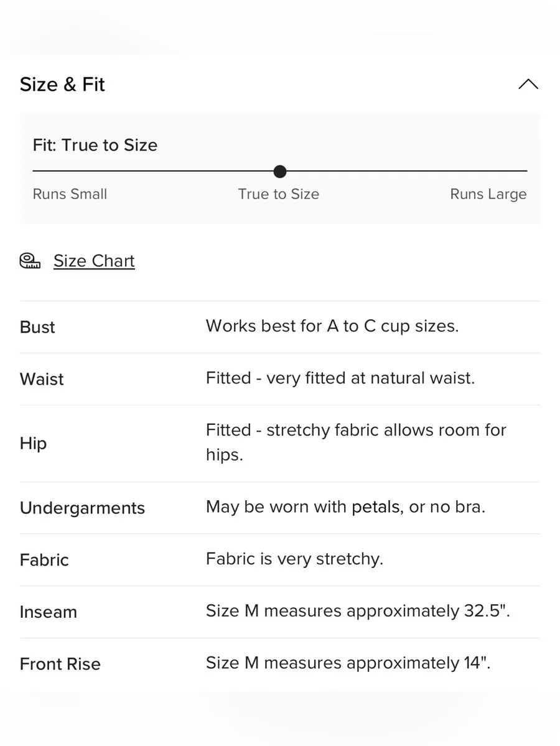Click the Inseam 32.5" measurement text
560x746 pixels.
(x=358, y=611)
